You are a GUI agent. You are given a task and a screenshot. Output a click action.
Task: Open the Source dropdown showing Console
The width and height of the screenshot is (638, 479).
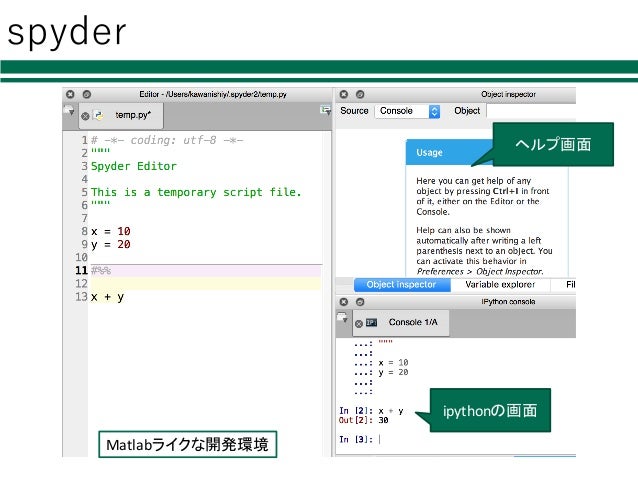pyautogui.click(x=408, y=111)
